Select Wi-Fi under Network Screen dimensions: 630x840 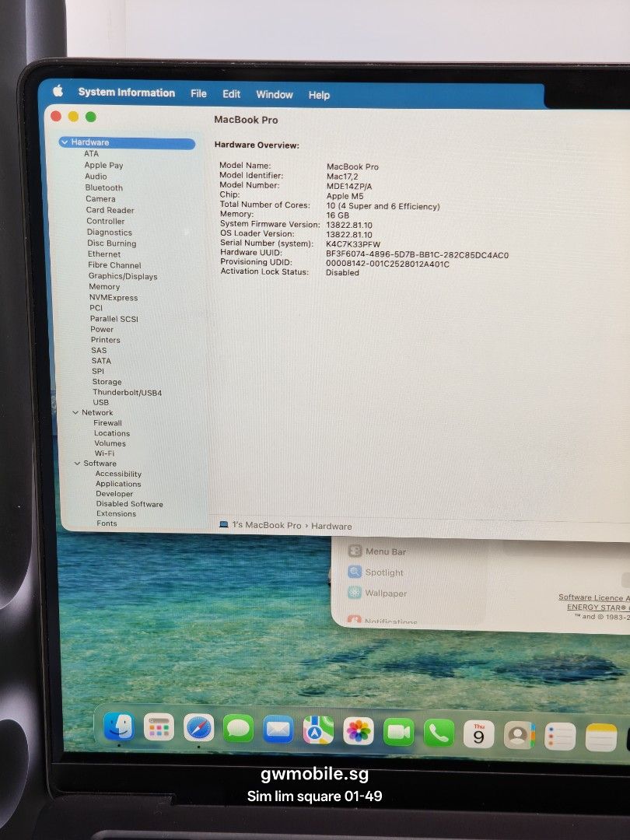point(104,453)
